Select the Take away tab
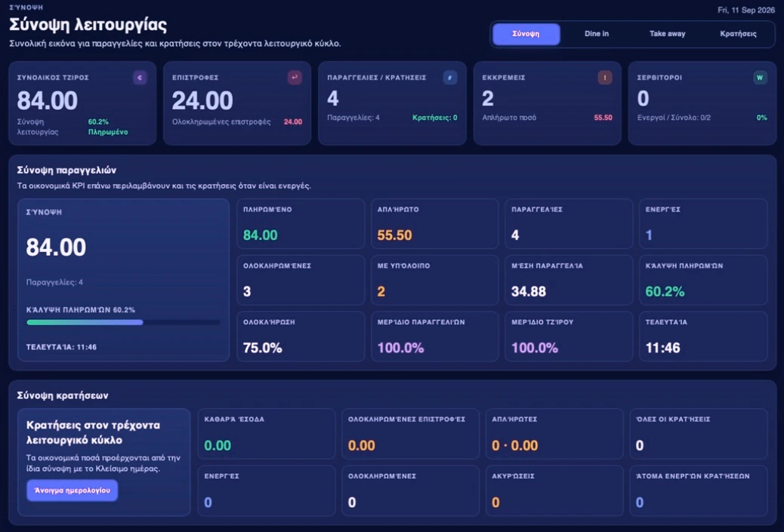The image size is (784, 532). (668, 34)
